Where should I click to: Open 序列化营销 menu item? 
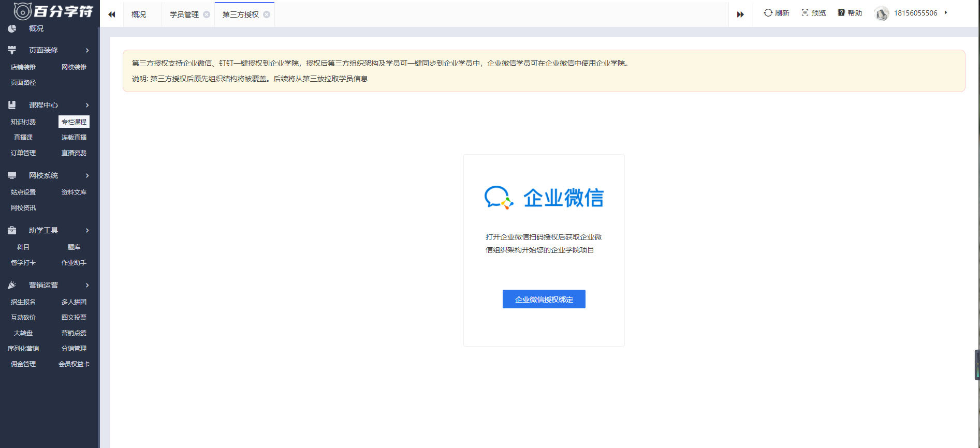tap(23, 349)
